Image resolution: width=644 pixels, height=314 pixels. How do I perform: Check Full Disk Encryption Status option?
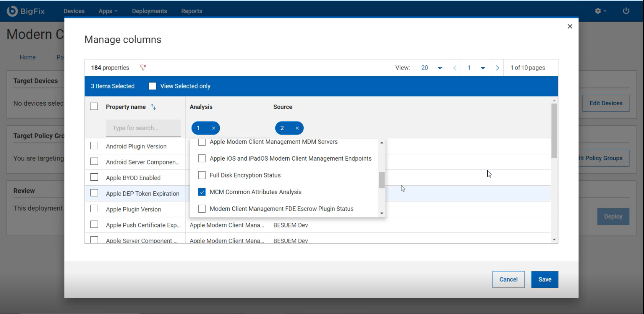click(202, 175)
